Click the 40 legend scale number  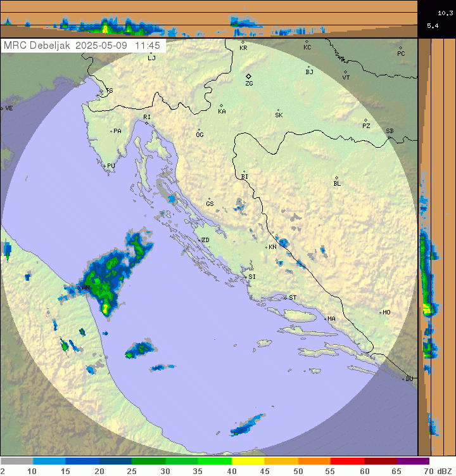pos(232,471)
